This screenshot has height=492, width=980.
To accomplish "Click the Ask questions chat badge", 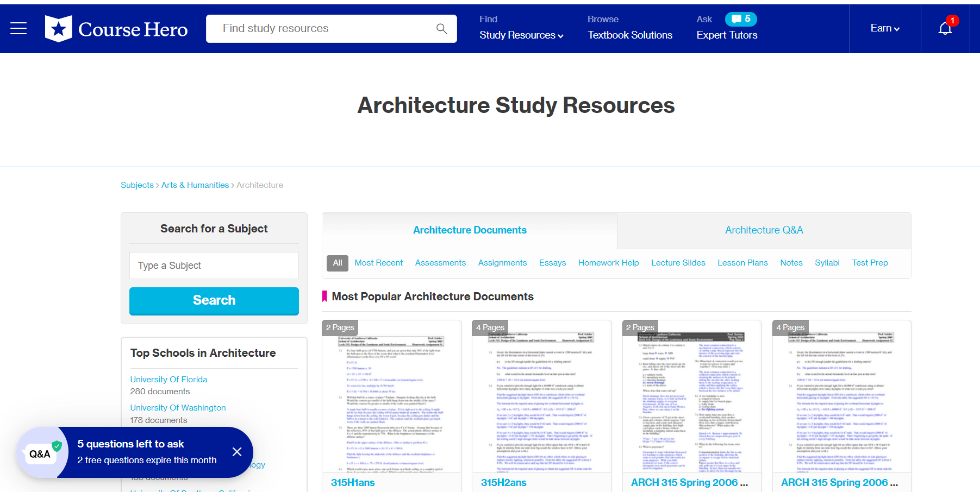I will point(741,19).
